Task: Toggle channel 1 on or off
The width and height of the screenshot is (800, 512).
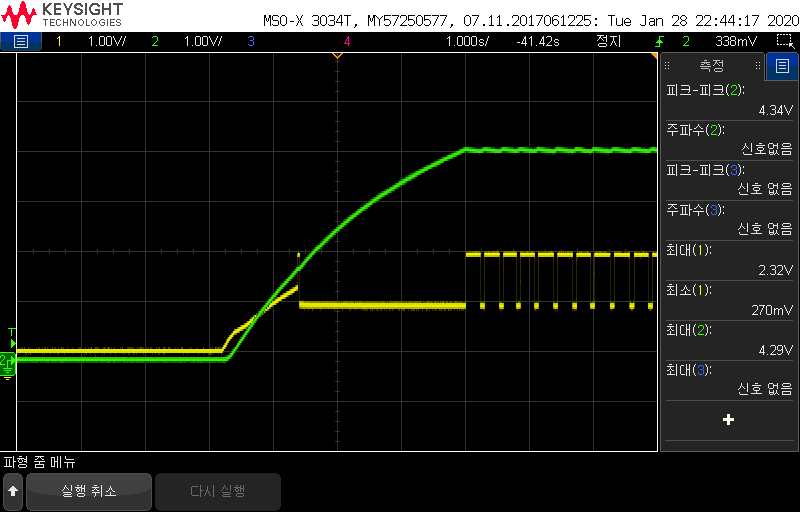Action: point(59,41)
